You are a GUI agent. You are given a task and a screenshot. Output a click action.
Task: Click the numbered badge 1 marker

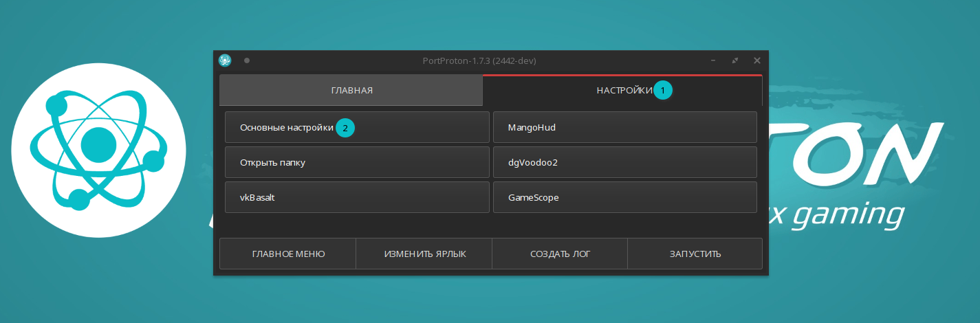(x=663, y=90)
